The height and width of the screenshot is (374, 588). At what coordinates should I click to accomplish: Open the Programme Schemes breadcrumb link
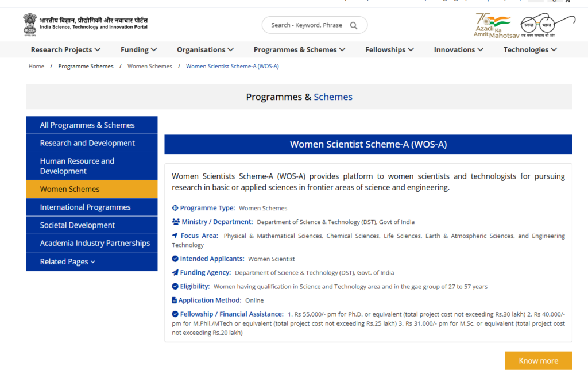(x=86, y=66)
